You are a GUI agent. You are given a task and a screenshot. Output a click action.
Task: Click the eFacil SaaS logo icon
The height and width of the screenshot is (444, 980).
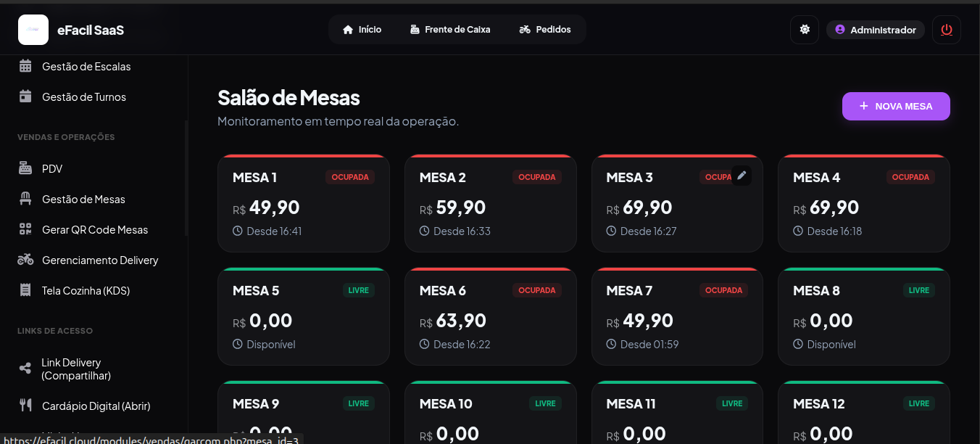coord(33,30)
